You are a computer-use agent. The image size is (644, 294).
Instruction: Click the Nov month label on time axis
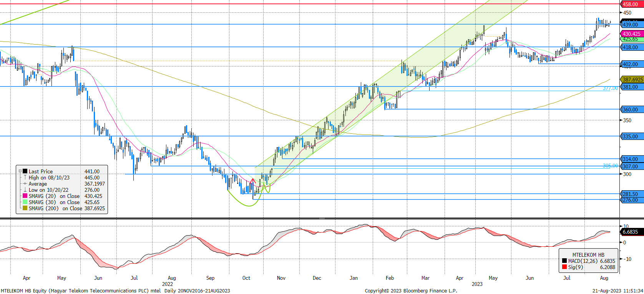tap(281, 278)
